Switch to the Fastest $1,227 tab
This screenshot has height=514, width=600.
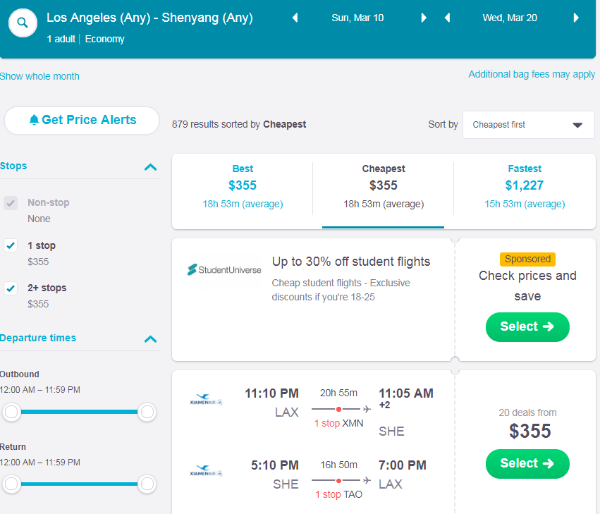[x=525, y=187]
